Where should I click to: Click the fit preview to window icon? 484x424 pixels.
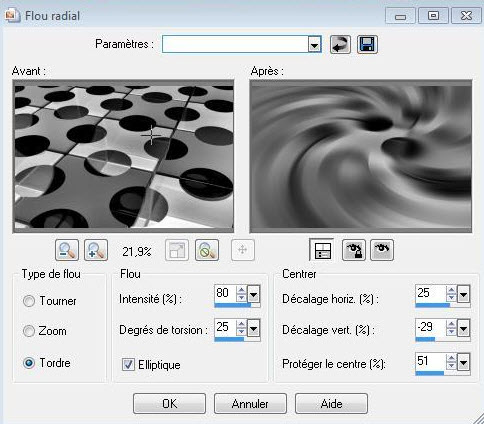177,250
